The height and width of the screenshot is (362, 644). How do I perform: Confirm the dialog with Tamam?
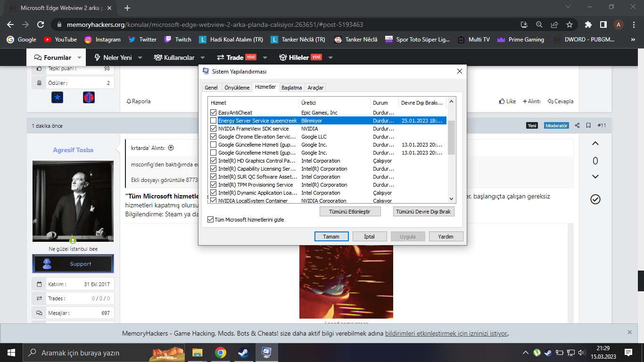(331, 236)
